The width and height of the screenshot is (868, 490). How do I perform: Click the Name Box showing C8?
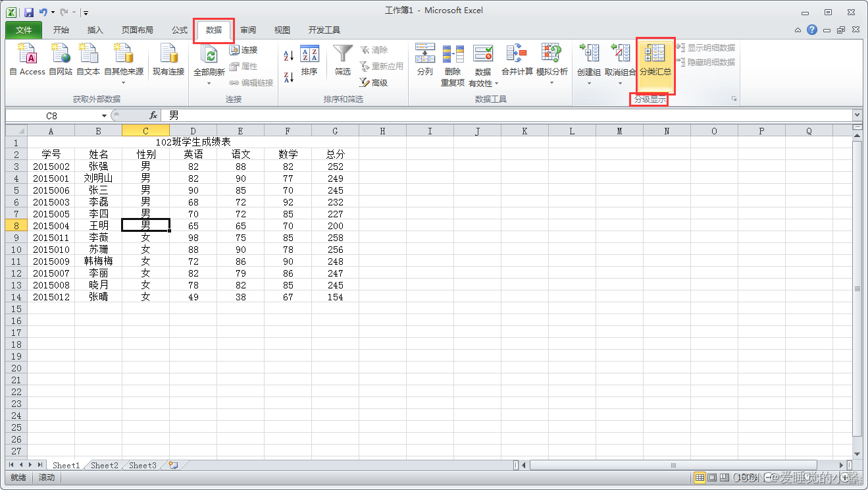[x=52, y=116]
